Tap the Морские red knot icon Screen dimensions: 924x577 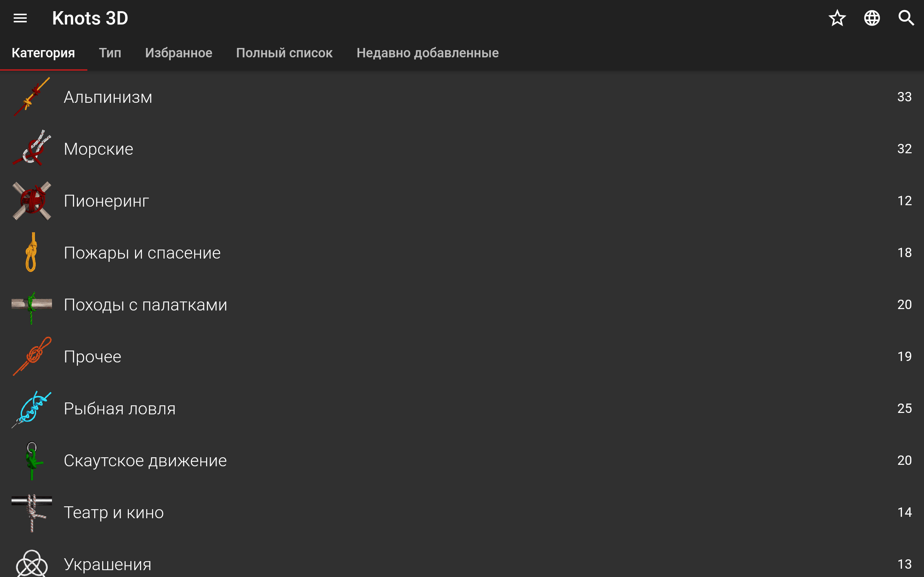(32, 149)
